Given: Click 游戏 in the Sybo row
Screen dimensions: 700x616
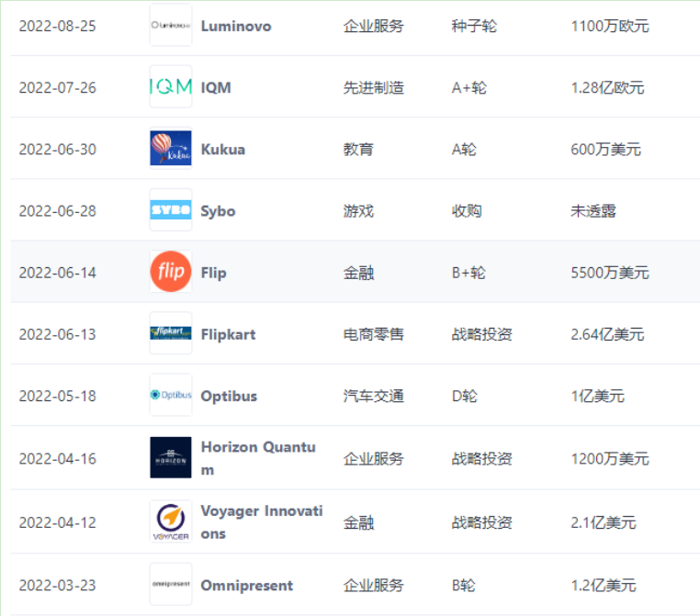Looking at the screenshot, I should (x=358, y=211).
